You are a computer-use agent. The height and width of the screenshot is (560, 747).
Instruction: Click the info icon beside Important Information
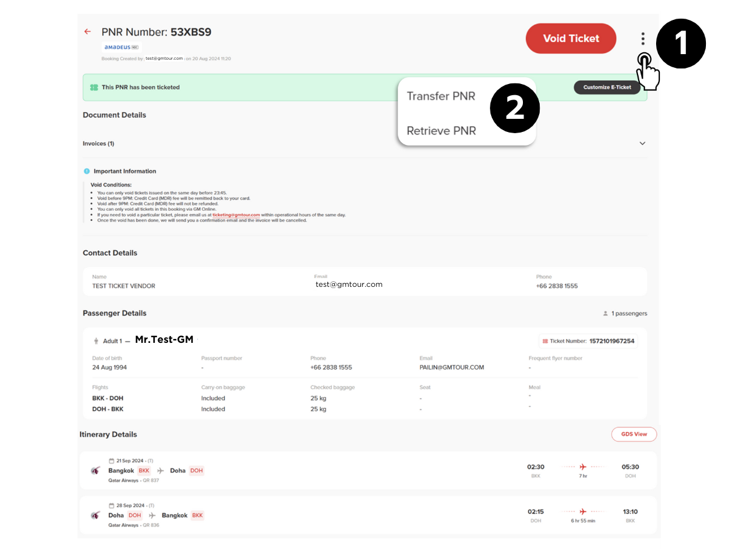pyautogui.click(x=87, y=171)
